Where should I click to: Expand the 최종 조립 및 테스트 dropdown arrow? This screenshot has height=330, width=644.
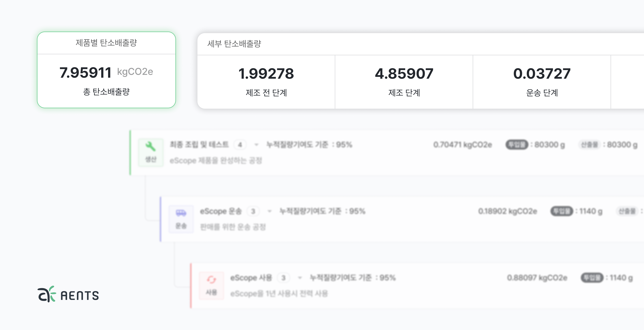click(256, 145)
